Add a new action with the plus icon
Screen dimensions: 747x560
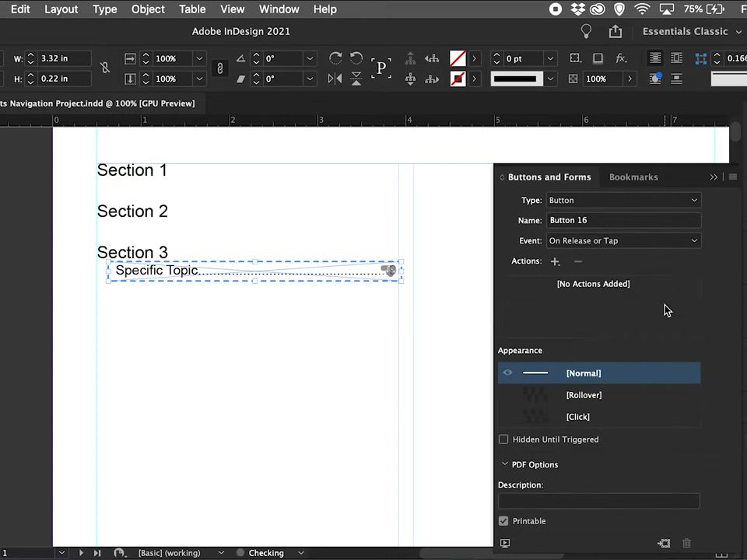[x=555, y=261]
